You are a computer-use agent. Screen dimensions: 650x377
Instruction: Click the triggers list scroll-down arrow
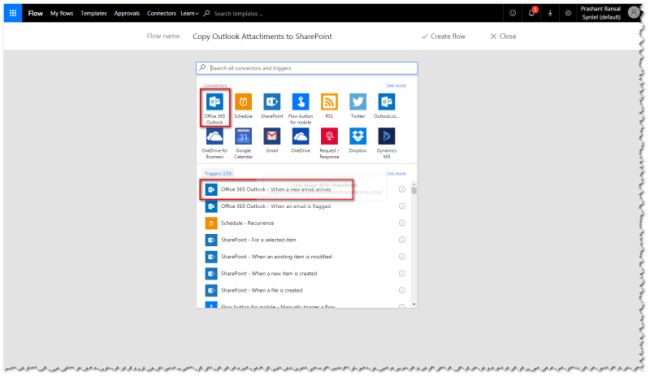click(x=414, y=304)
